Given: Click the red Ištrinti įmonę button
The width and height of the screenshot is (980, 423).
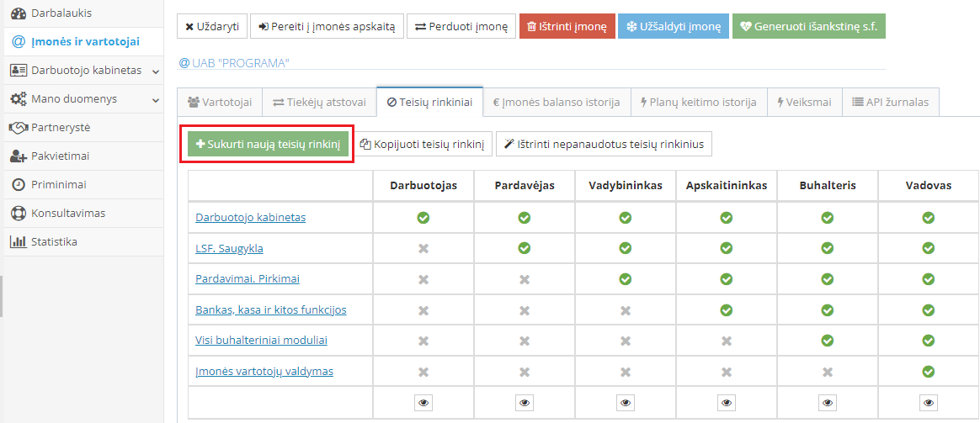Looking at the screenshot, I should [567, 26].
